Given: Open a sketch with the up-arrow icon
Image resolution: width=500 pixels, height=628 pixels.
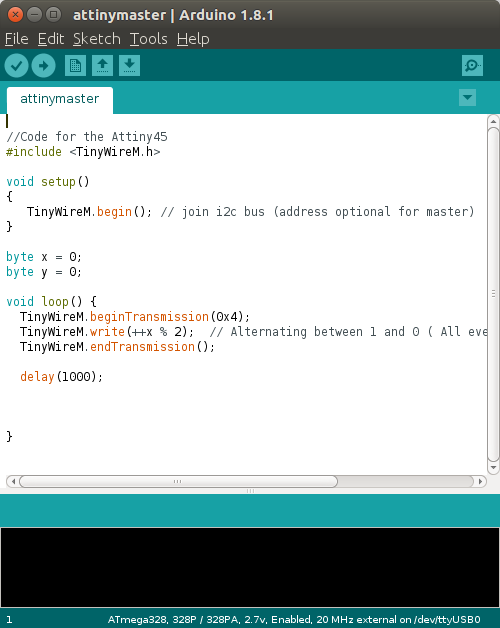Looking at the screenshot, I should click(102, 65).
